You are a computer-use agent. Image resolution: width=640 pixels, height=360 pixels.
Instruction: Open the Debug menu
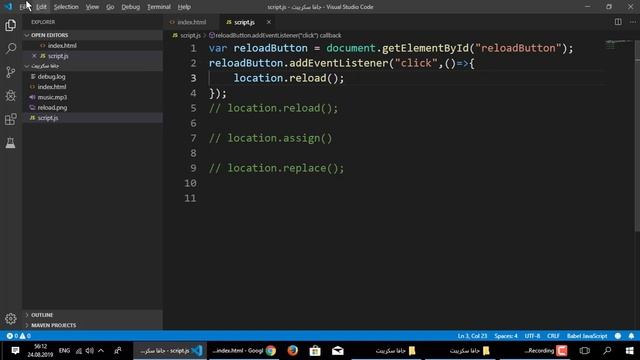click(131, 7)
